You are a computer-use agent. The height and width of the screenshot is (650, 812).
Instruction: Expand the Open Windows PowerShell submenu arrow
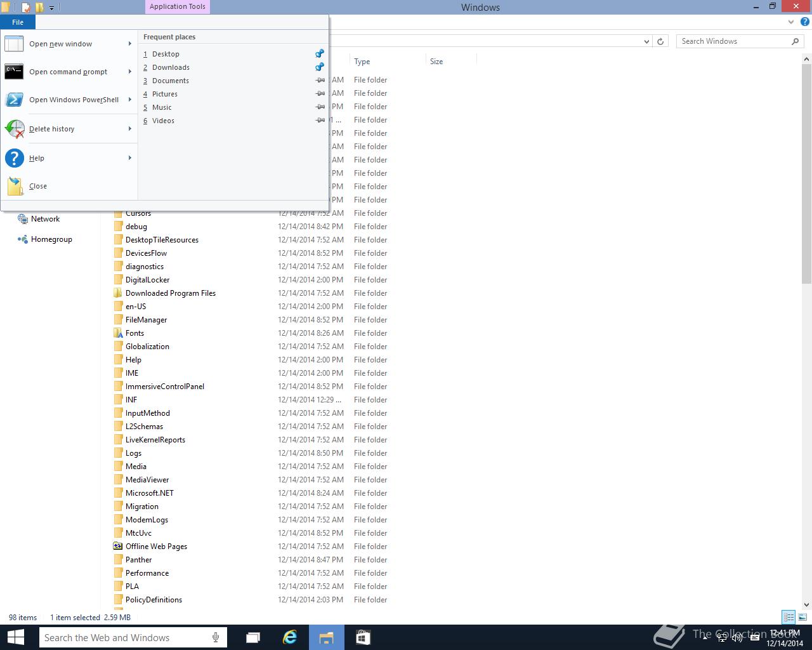(x=130, y=100)
